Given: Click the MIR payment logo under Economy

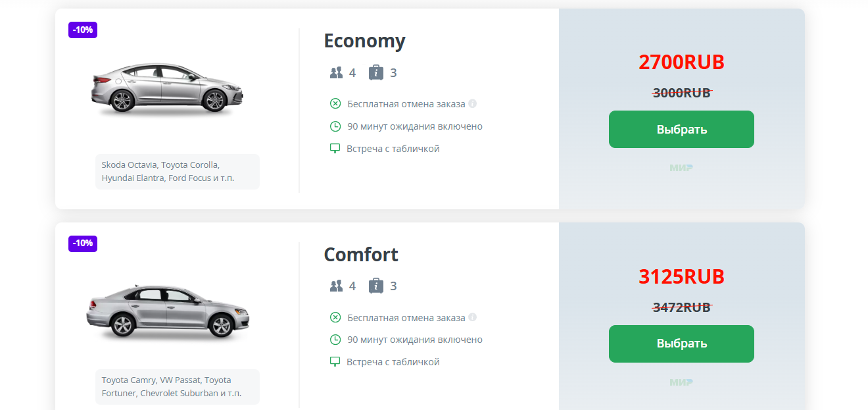Looking at the screenshot, I should tap(681, 168).
